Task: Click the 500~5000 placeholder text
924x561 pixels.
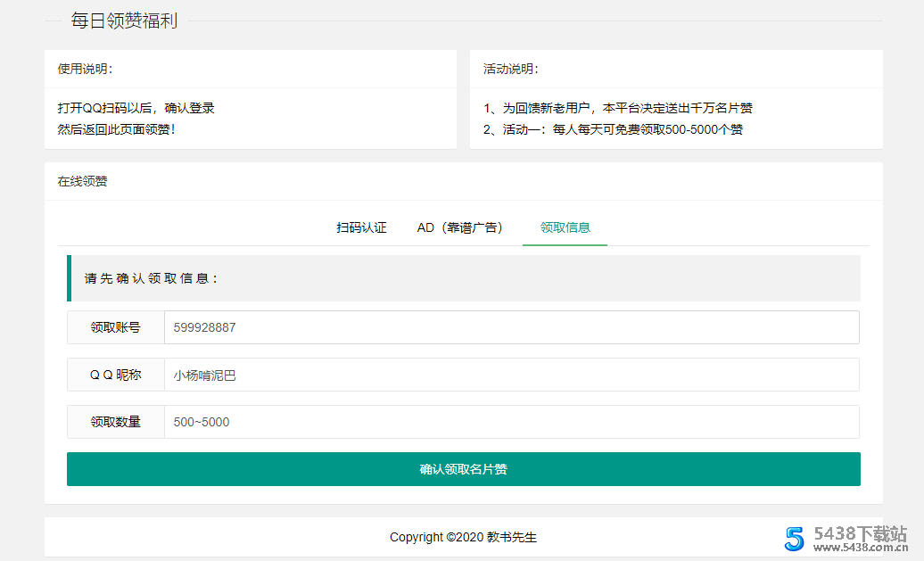Action: (x=198, y=421)
